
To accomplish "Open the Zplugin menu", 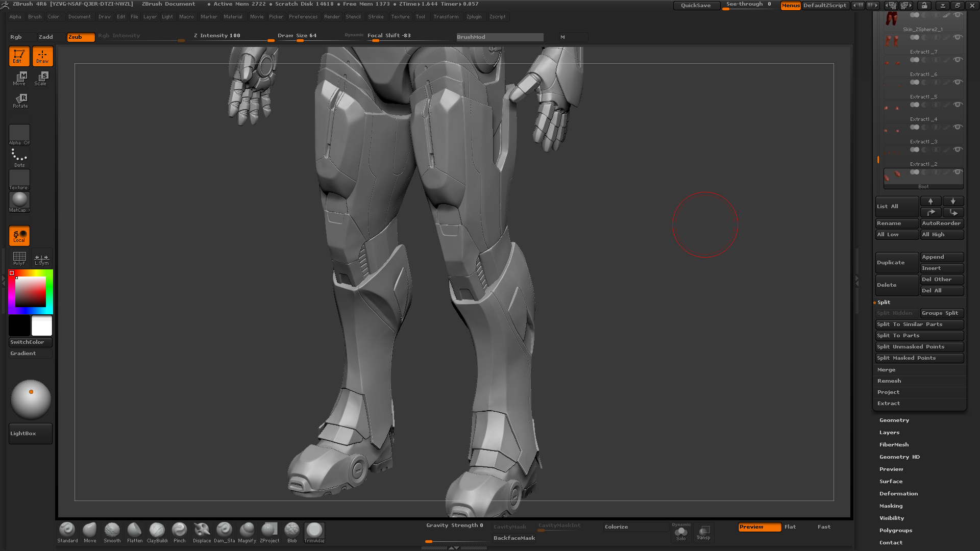I will coord(474,17).
